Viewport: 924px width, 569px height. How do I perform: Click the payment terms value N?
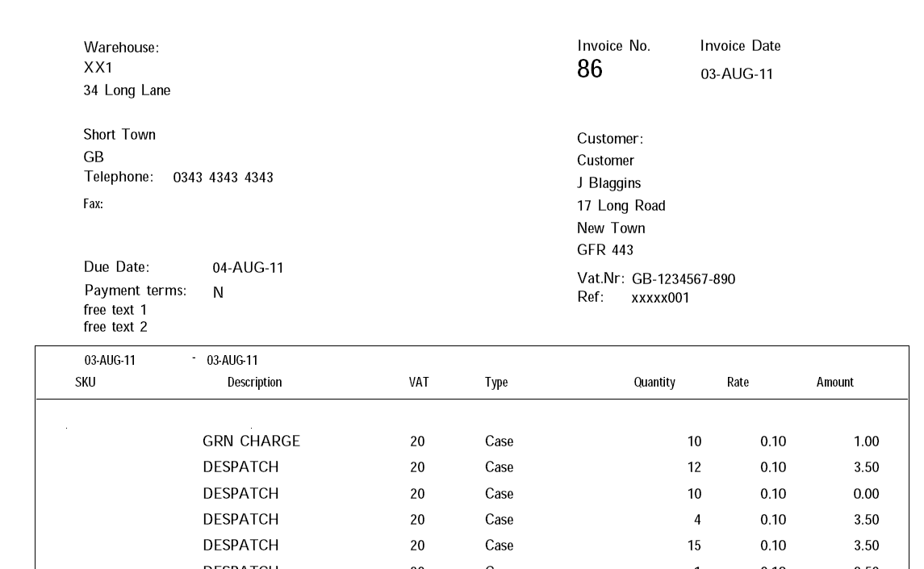(218, 292)
